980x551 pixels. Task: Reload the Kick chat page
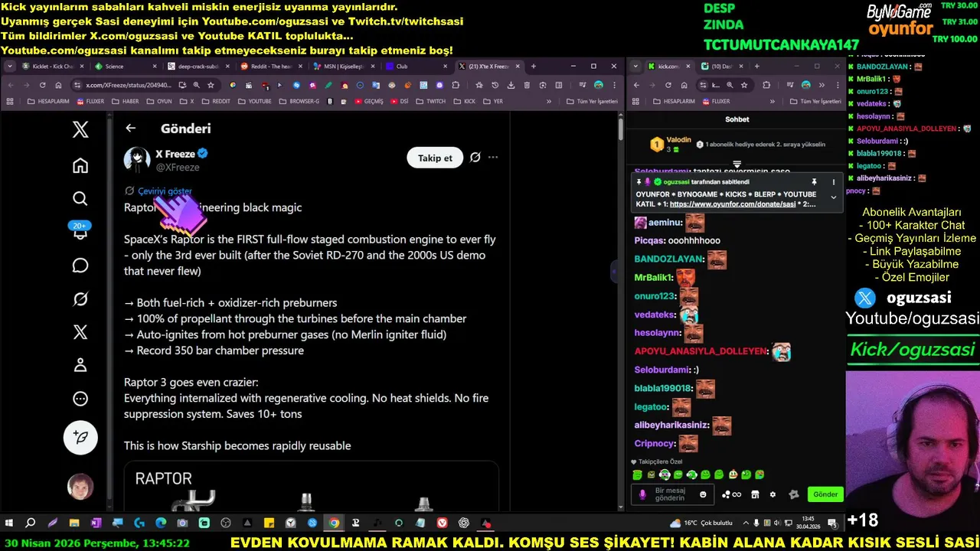click(x=668, y=85)
